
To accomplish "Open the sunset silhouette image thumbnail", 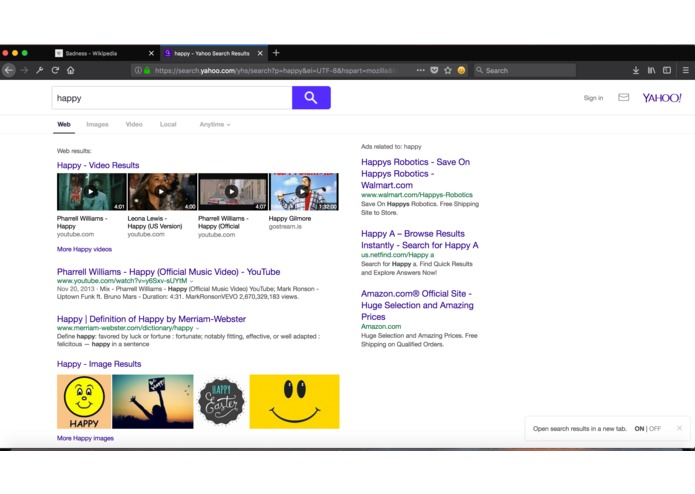I will click(152, 401).
